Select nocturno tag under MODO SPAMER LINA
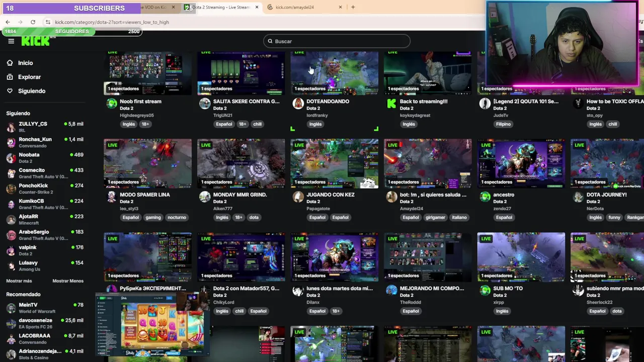 tap(177, 218)
